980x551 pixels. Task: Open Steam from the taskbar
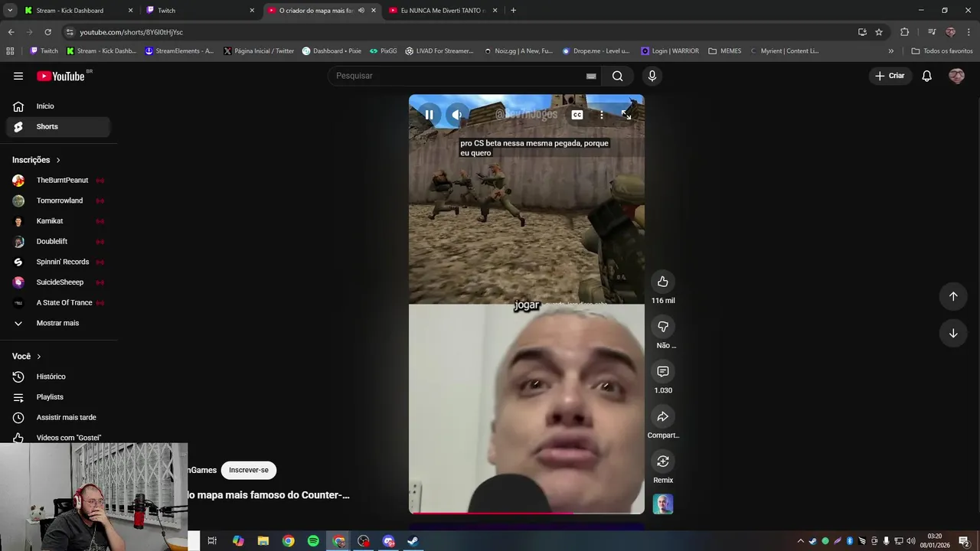(412, 541)
